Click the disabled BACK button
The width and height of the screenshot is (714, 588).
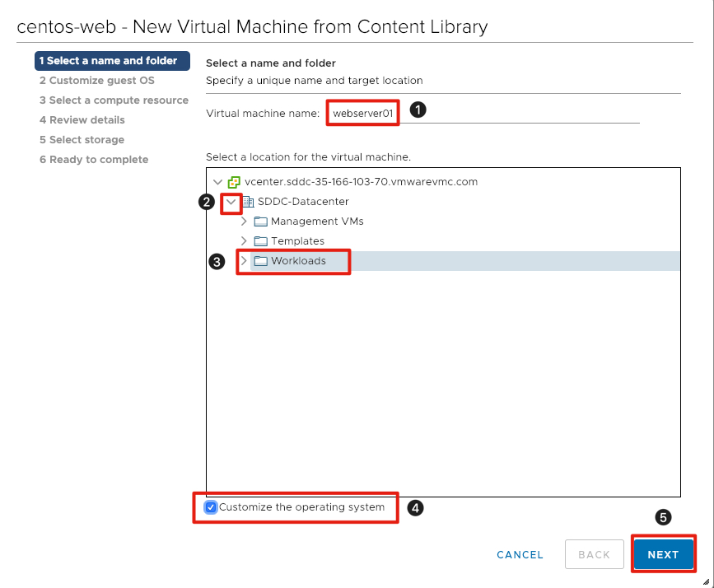click(594, 554)
